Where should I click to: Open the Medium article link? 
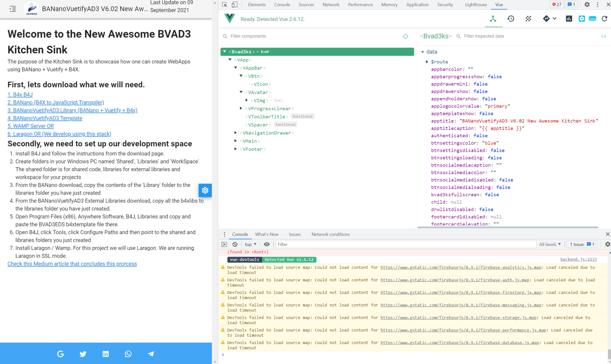72,264
